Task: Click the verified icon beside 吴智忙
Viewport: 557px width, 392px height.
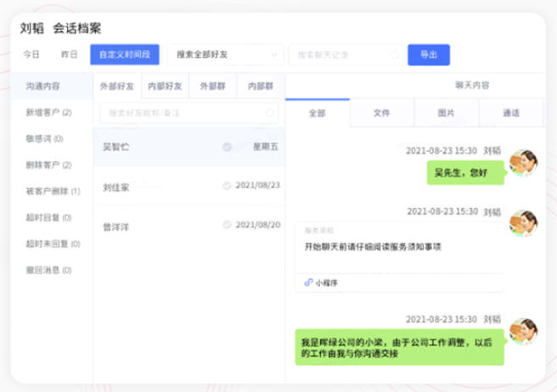Action: coord(227,147)
